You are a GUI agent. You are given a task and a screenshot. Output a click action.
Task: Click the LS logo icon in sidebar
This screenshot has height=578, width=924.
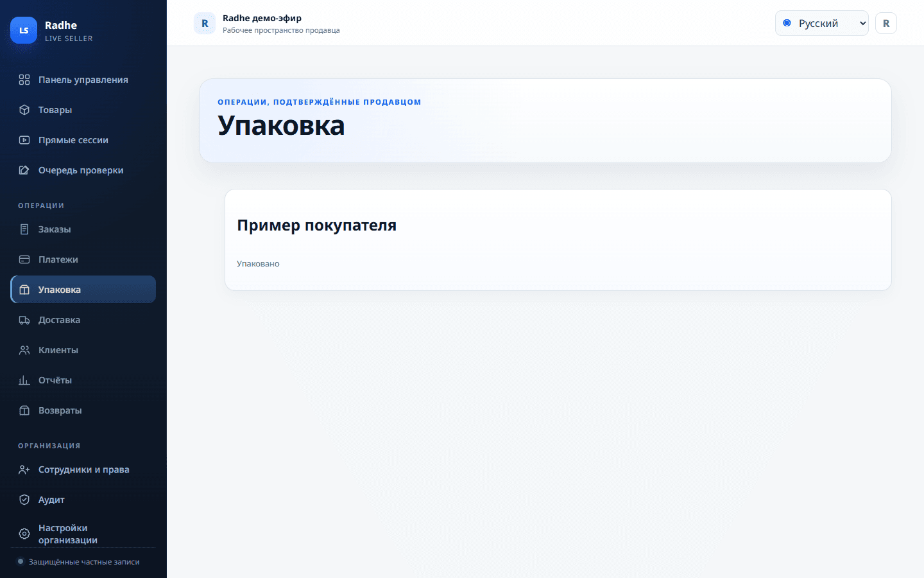(x=24, y=30)
